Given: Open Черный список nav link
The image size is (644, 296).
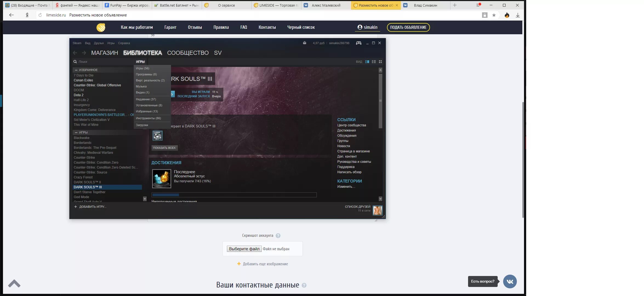Looking at the screenshot, I should pos(301,27).
